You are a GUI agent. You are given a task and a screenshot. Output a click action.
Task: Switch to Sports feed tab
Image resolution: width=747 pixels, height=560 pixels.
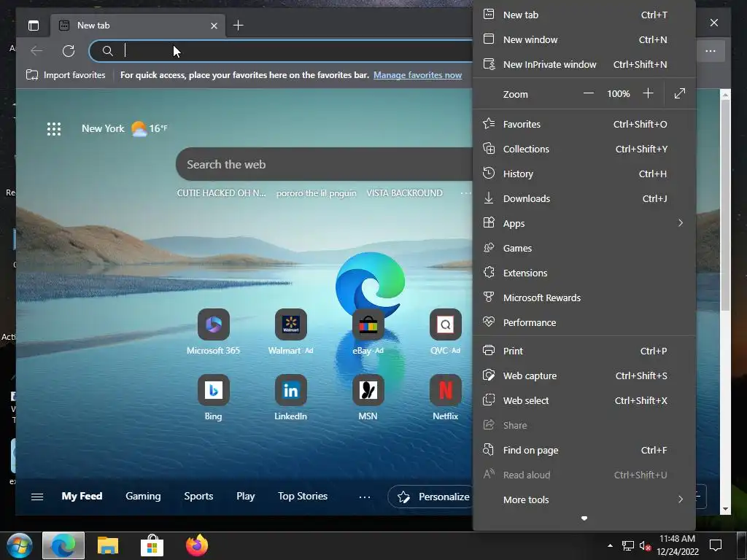click(x=198, y=496)
